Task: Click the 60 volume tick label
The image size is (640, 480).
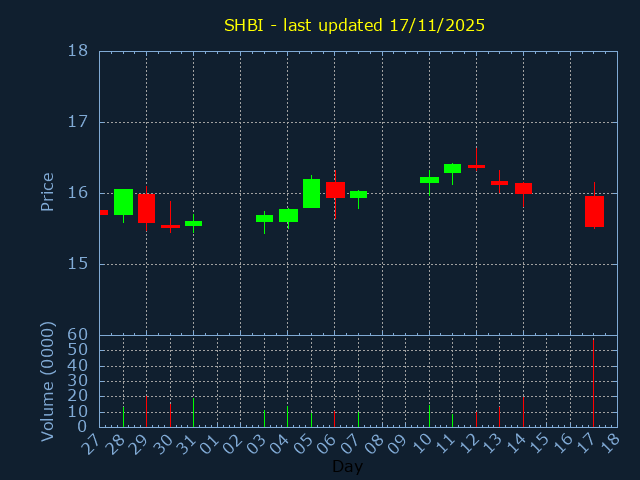Action: (77, 335)
